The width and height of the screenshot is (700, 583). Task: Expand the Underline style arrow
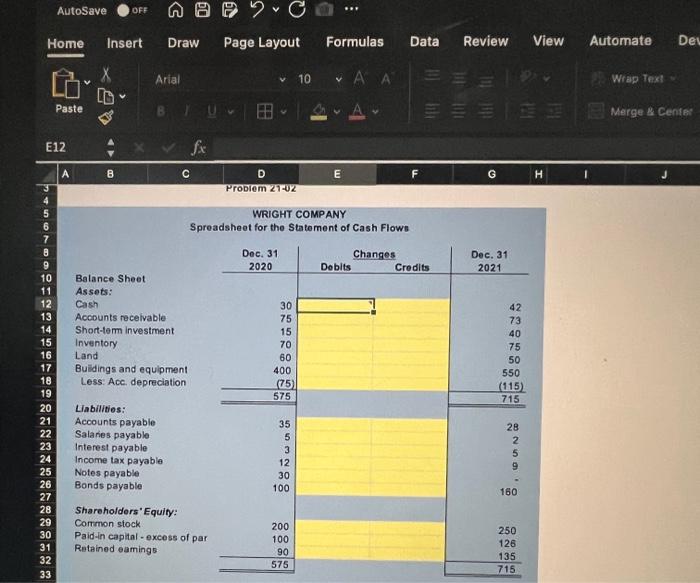[x=230, y=112]
